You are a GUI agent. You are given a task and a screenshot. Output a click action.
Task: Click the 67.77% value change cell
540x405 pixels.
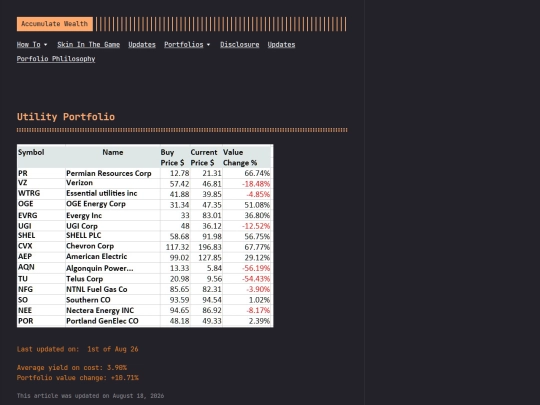click(x=257, y=247)
